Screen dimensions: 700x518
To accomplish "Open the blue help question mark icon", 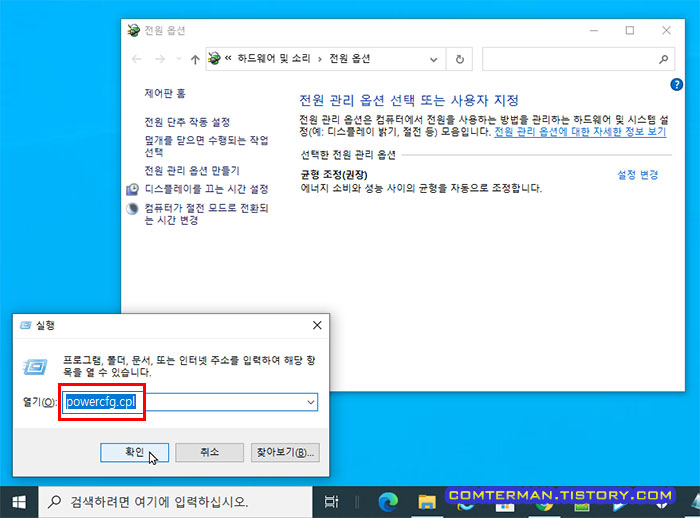I will [x=676, y=84].
